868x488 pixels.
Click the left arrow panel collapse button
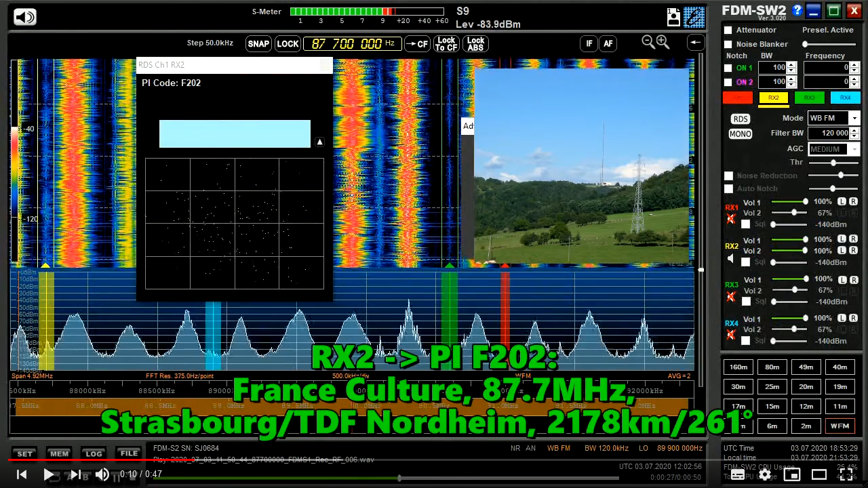696,43
